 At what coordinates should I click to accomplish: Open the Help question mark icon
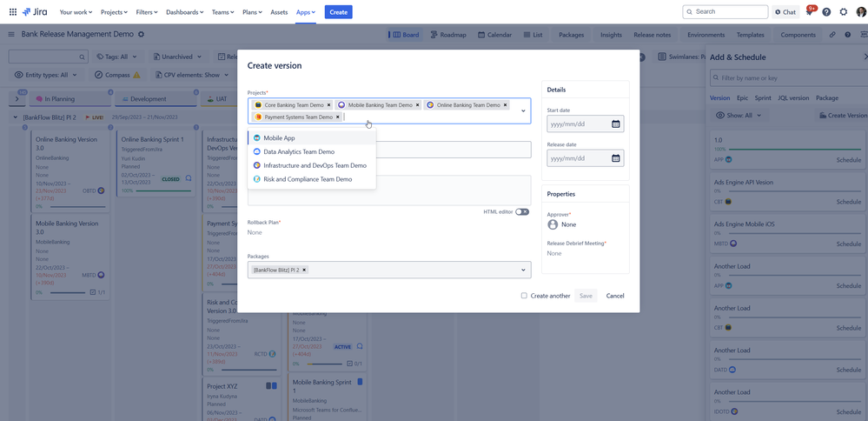826,11
